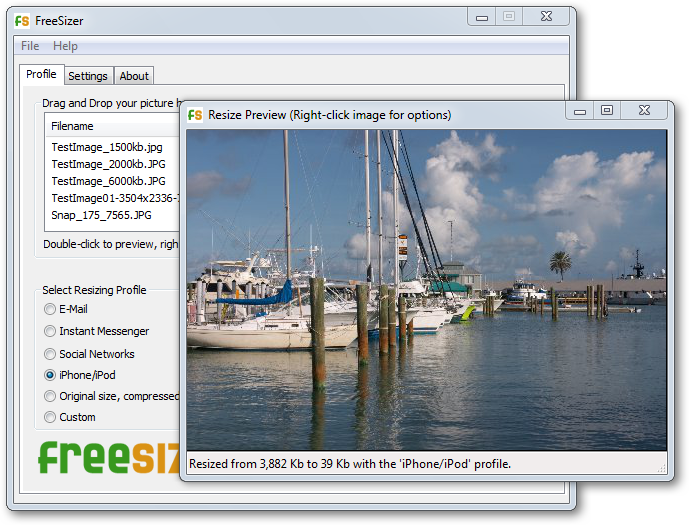Select the Social Networks profile option
Viewport: 689px width, 525px height.
click(50, 354)
